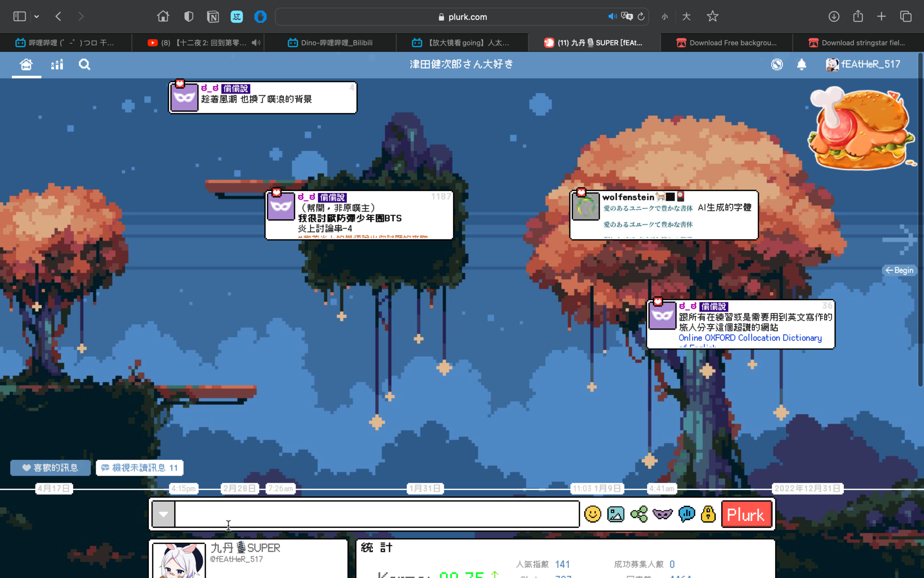
Task: Click the hamburger character creature image
Action: coord(862,129)
